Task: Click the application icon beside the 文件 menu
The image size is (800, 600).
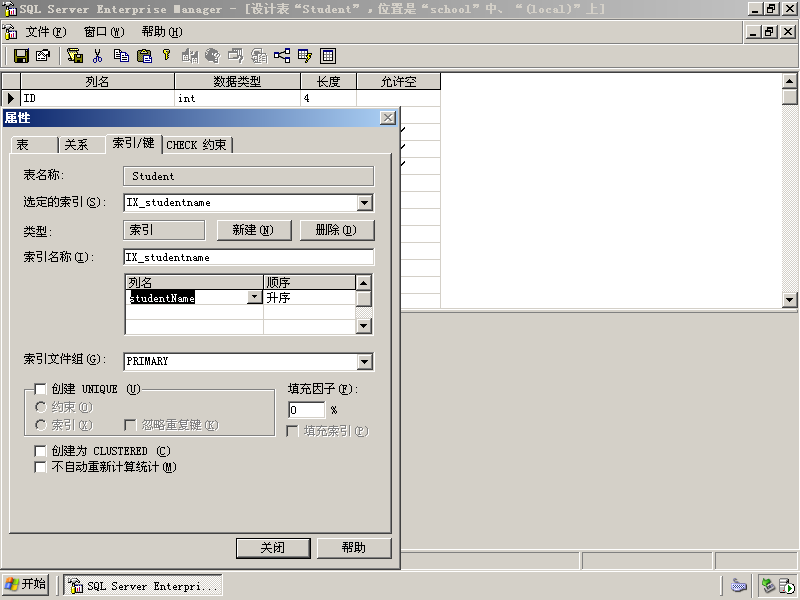Action: coord(10,32)
